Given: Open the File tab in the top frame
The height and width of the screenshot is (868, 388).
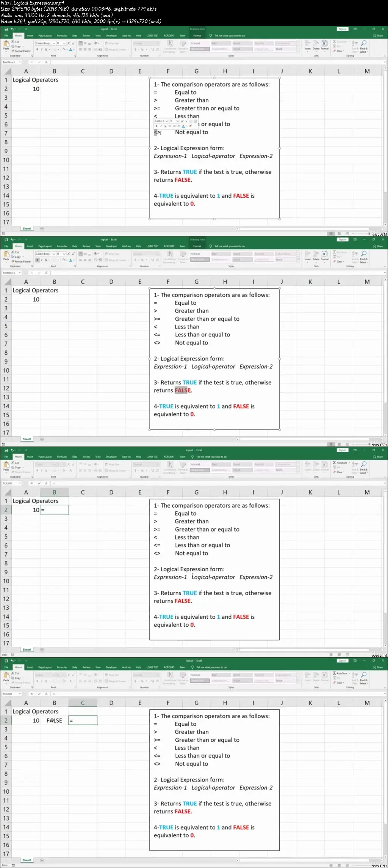Looking at the screenshot, I should point(6,36).
